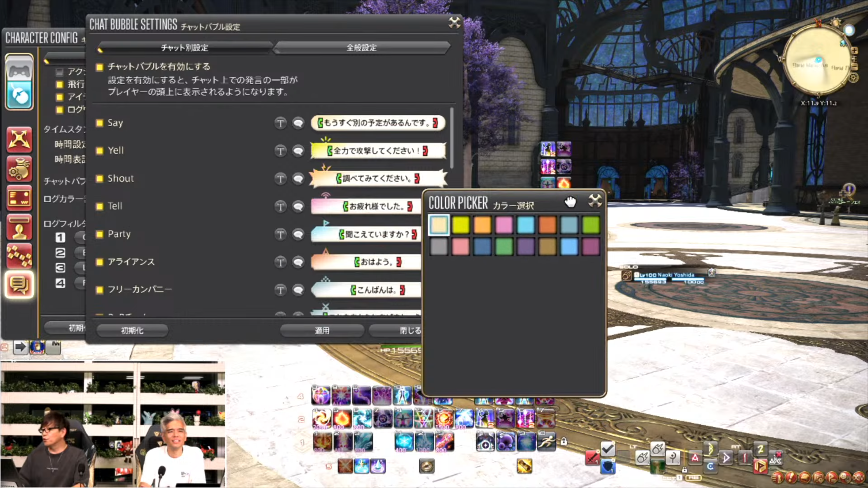Select the gray color swatch
Image resolution: width=868 pixels, height=488 pixels.
pos(439,246)
